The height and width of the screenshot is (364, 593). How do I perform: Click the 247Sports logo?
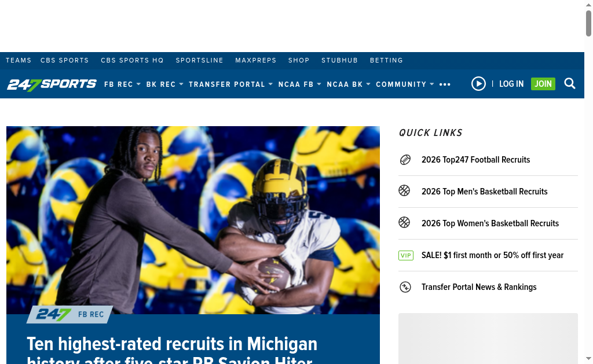click(52, 84)
